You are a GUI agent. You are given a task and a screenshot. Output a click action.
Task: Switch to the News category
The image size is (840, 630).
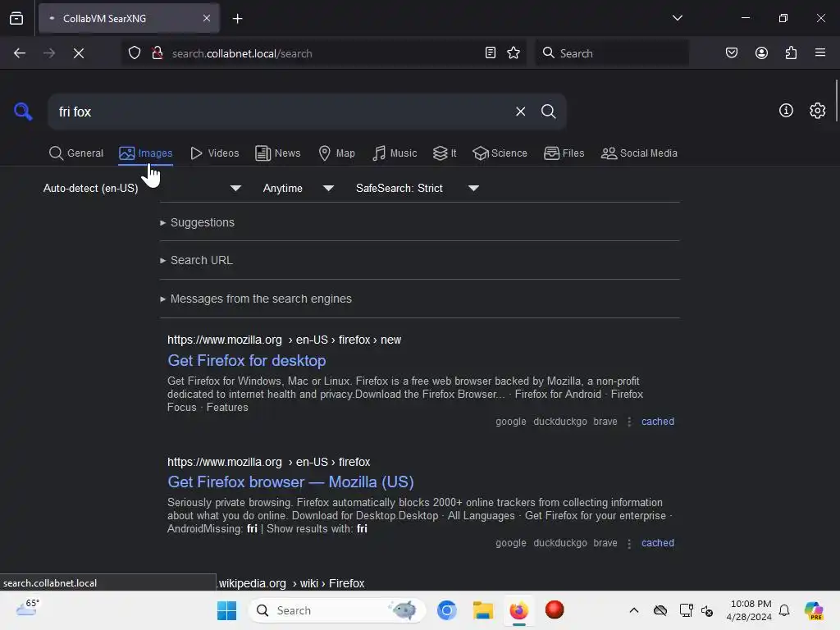278,153
